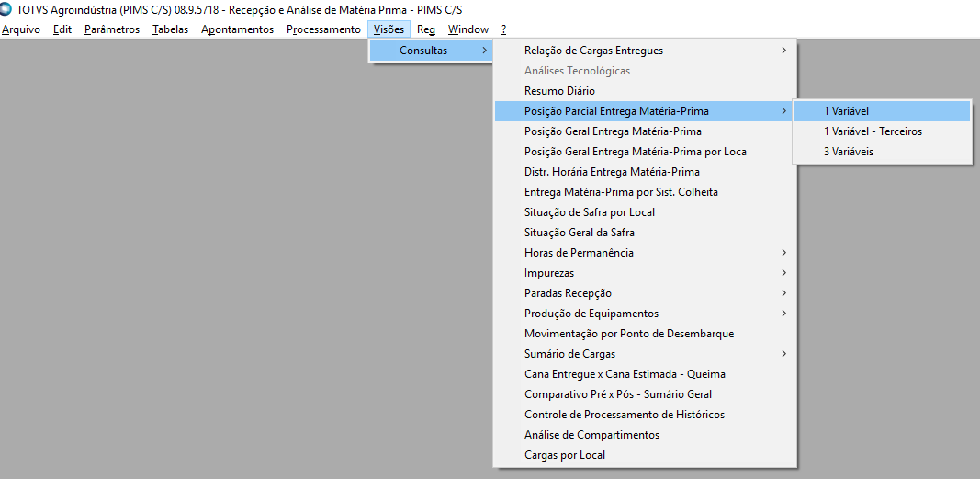Open the Parâmetros menu
This screenshot has width=980, height=479.
pos(112,29)
